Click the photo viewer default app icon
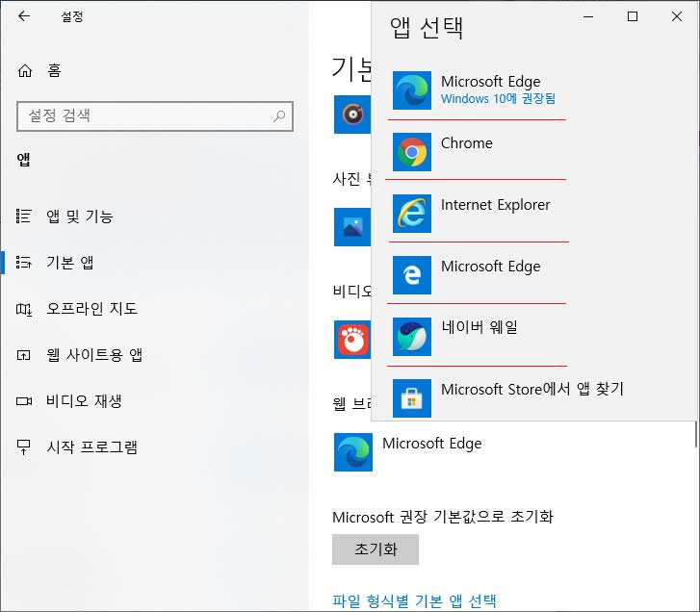The height and width of the screenshot is (612, 700). click(x=352, y=227)
